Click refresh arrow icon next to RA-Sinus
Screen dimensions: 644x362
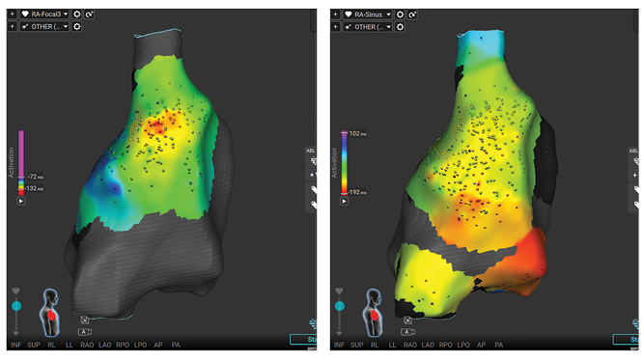(412, 14)
